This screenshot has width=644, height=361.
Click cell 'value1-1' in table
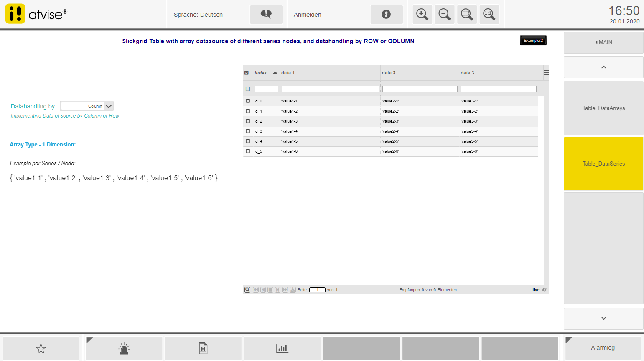(330, 101)
